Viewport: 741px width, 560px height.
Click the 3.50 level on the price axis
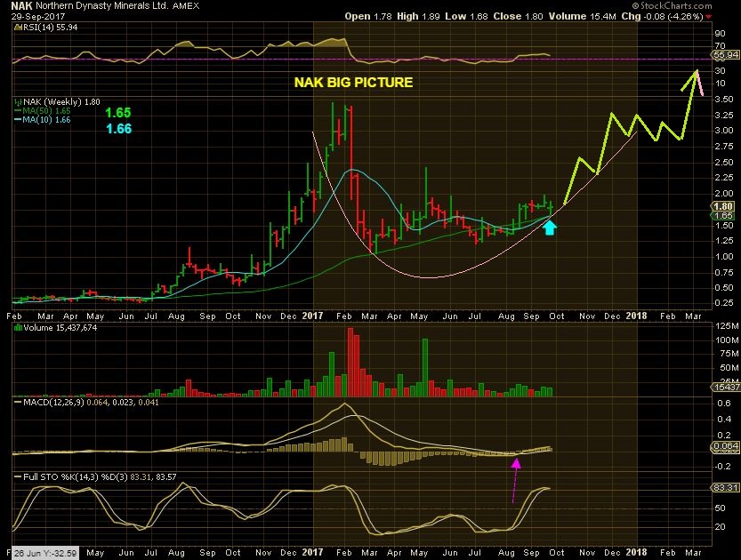pyautogui.click(x=724, y=100)
